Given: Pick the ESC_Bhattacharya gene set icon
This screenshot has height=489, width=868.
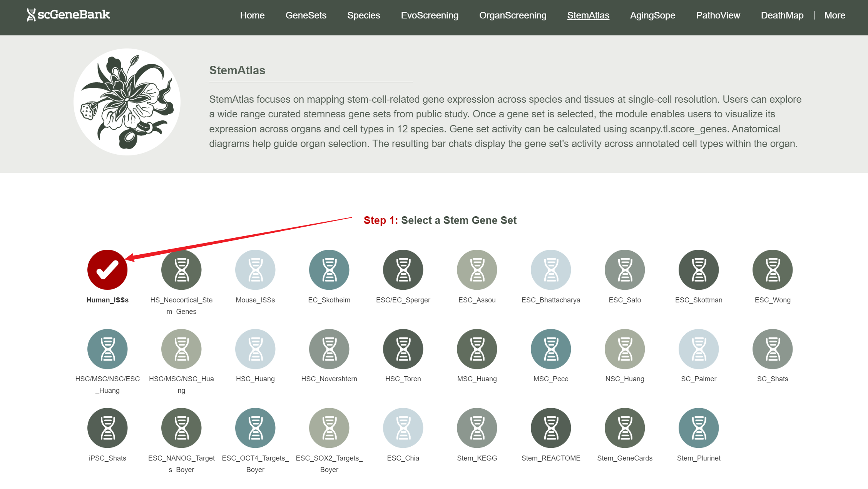Looking at the screenshot, I should click(551, 270).
